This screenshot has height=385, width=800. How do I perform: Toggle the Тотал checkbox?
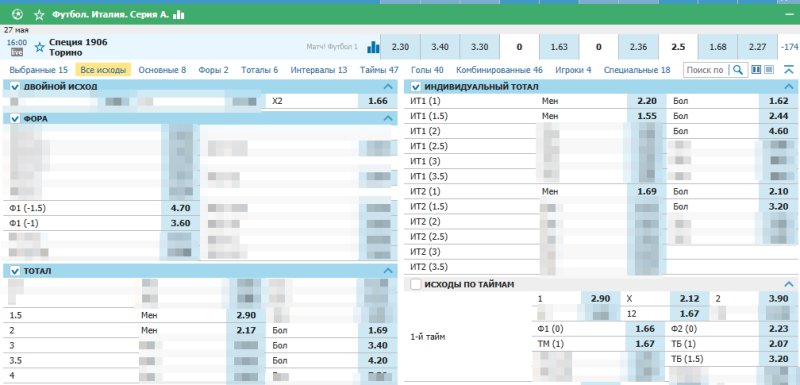(15, 270)
